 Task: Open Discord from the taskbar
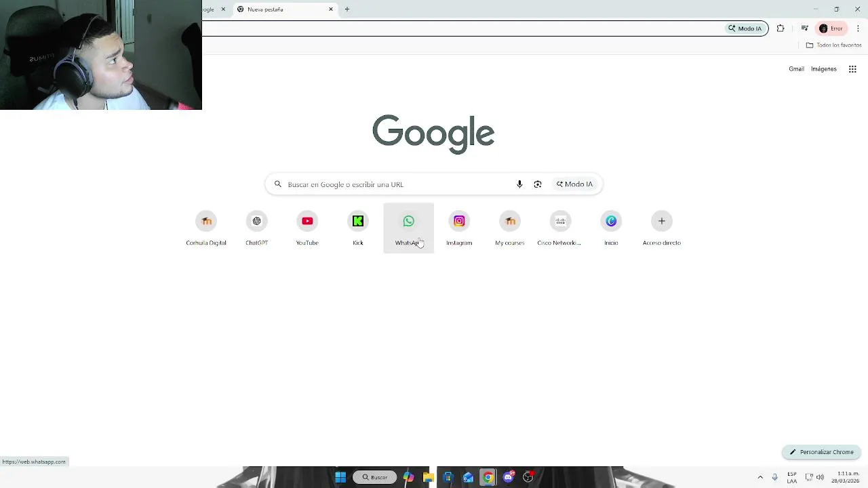click(509, 477)
